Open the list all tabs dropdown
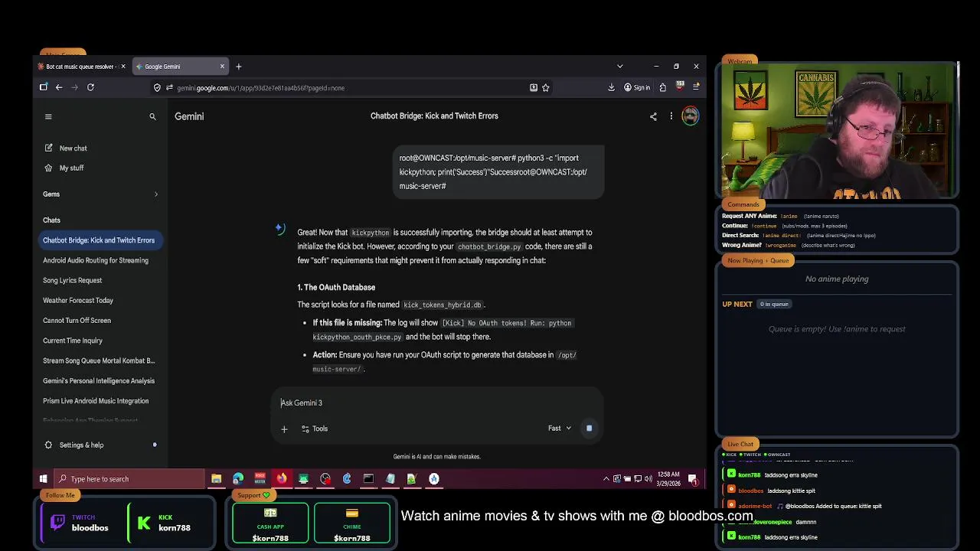The height and width of the screenshot is (551, 980). tap(620, 67)
